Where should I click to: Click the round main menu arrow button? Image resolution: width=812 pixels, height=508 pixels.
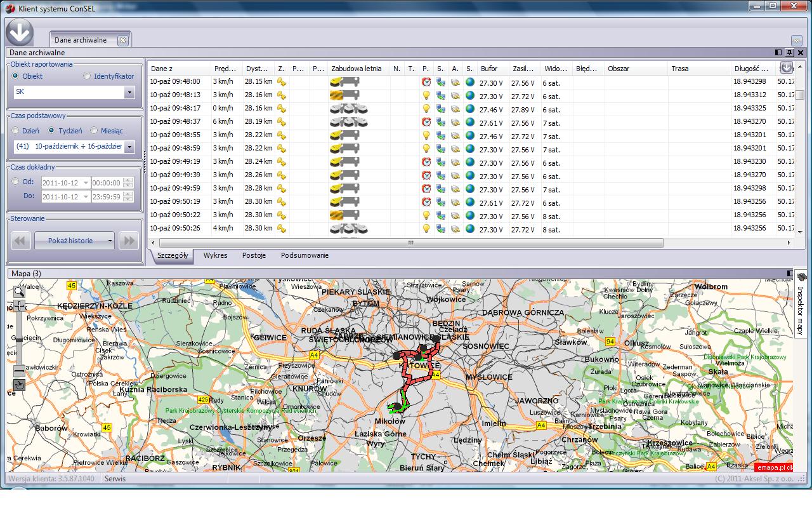19,32
